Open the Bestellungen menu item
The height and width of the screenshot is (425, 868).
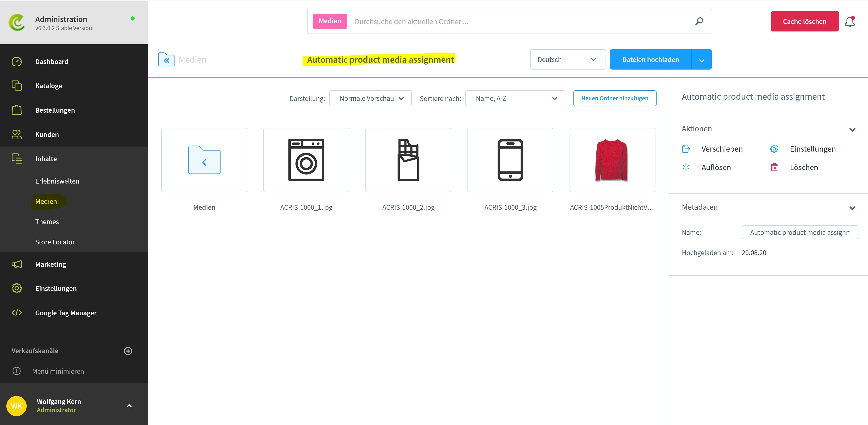tap(55, 110)
